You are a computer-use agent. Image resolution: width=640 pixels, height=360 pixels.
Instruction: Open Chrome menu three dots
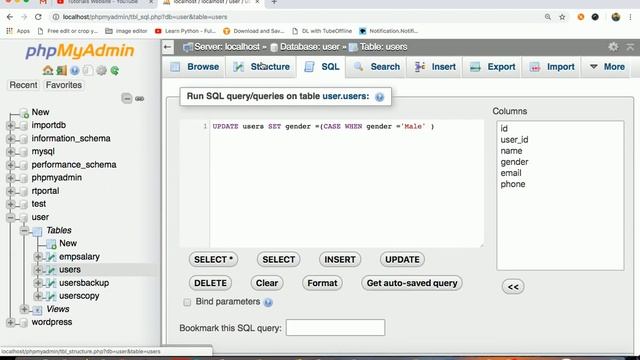click(x=631, y=17)
